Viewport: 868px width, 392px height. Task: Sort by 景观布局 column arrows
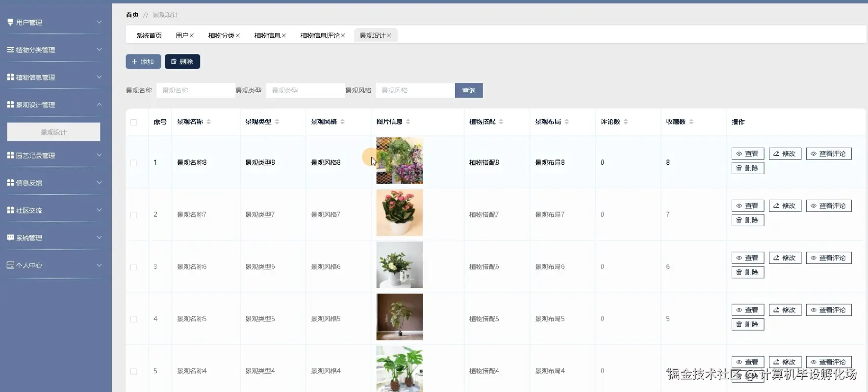[x=566, y=122]
